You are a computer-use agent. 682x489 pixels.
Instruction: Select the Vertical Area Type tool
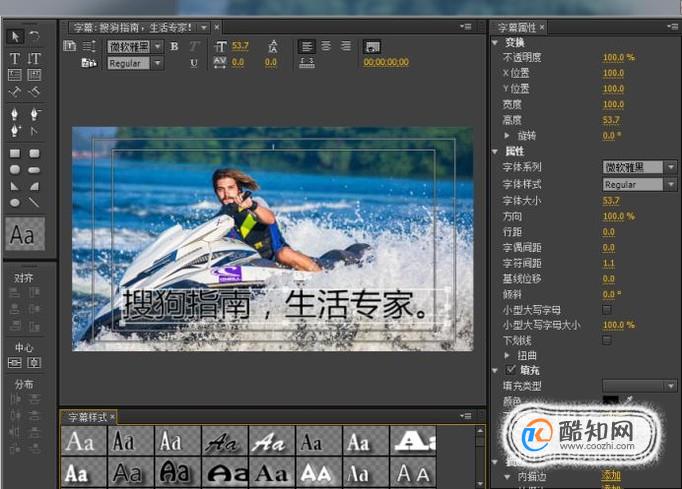point(34,75)
